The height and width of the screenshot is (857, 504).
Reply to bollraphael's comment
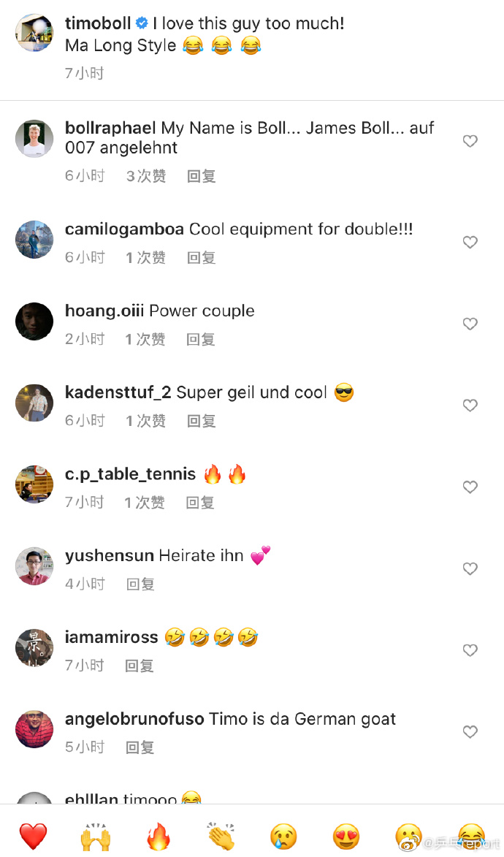201,176
